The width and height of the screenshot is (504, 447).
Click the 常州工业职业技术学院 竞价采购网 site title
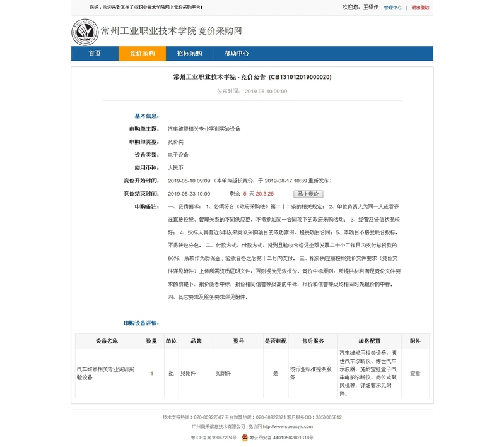pos(172,31)
